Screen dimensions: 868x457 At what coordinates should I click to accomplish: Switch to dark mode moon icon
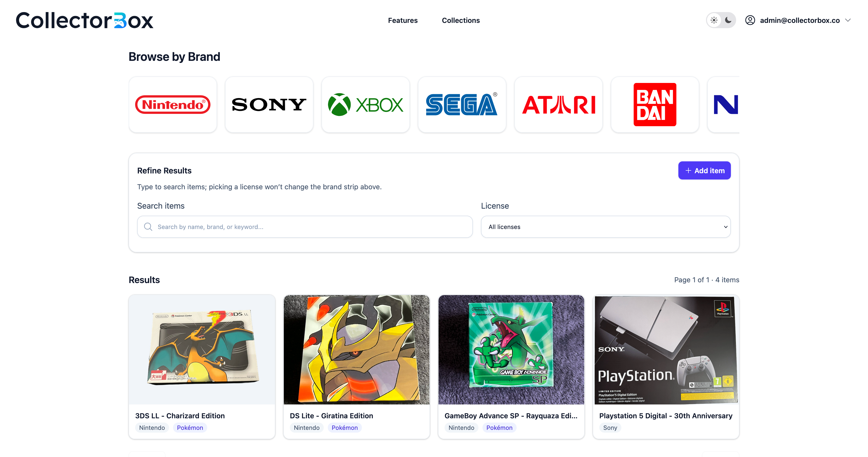coord(728,20)
